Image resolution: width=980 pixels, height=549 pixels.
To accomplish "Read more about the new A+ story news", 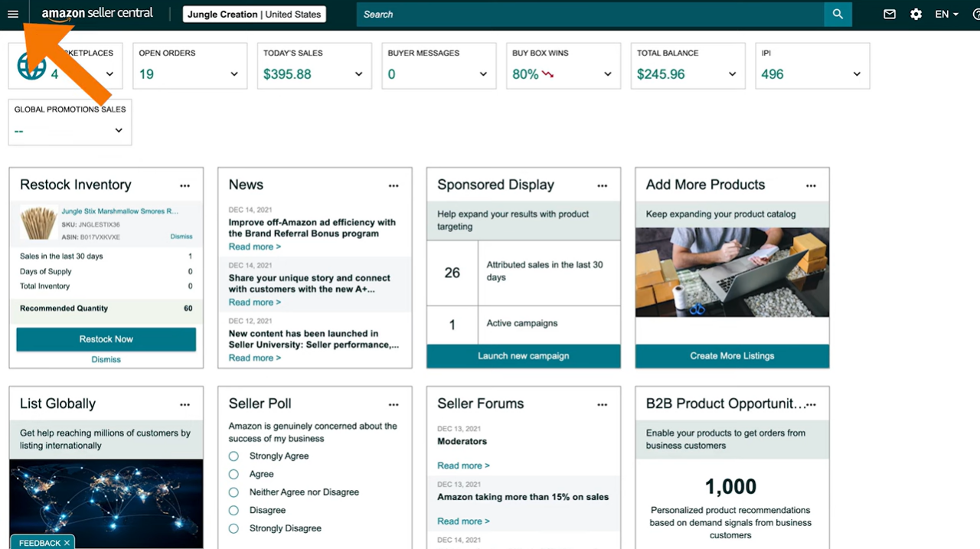I will click(x=255, y=302).
